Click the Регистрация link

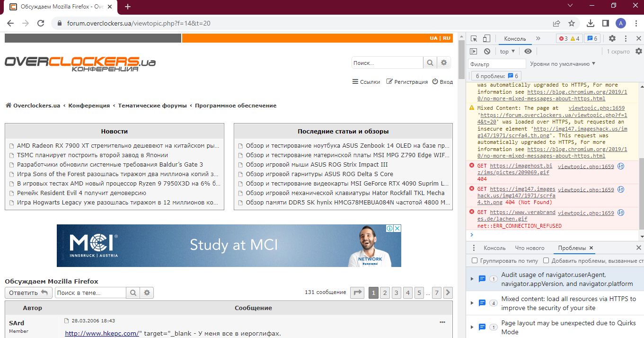click(407, 81)
